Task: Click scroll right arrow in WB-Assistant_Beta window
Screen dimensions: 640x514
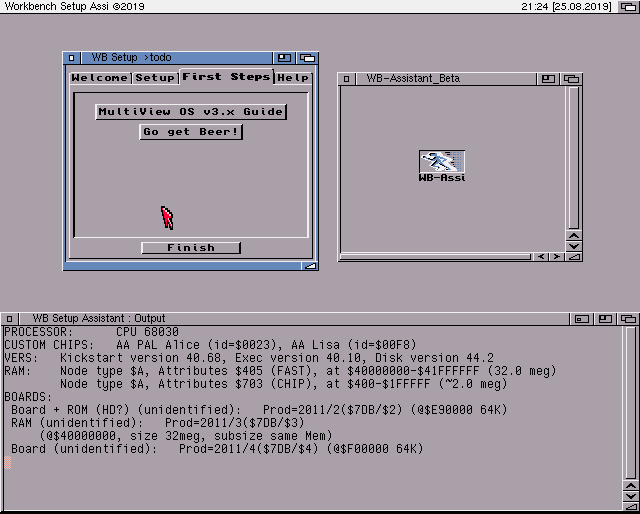Action: point(555,257)
